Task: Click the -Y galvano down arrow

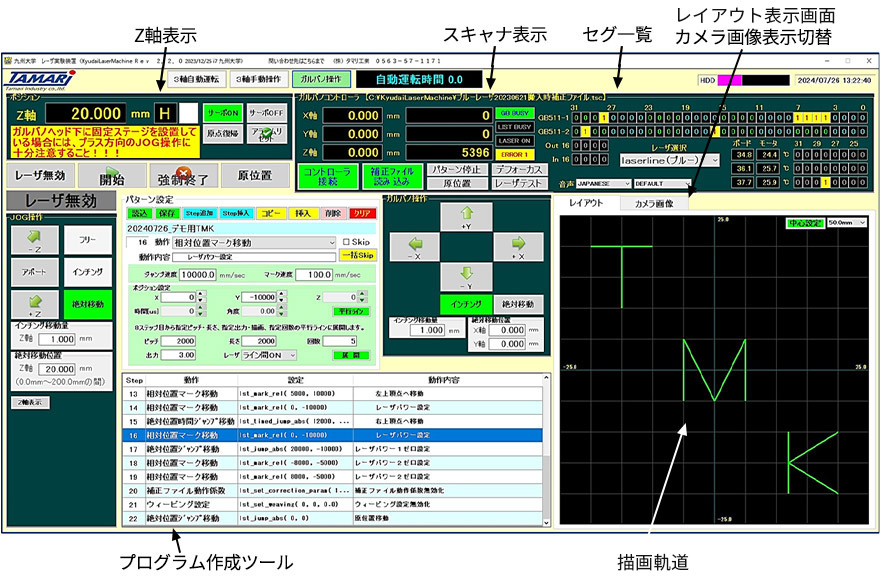Action: [x=469, y=277]
